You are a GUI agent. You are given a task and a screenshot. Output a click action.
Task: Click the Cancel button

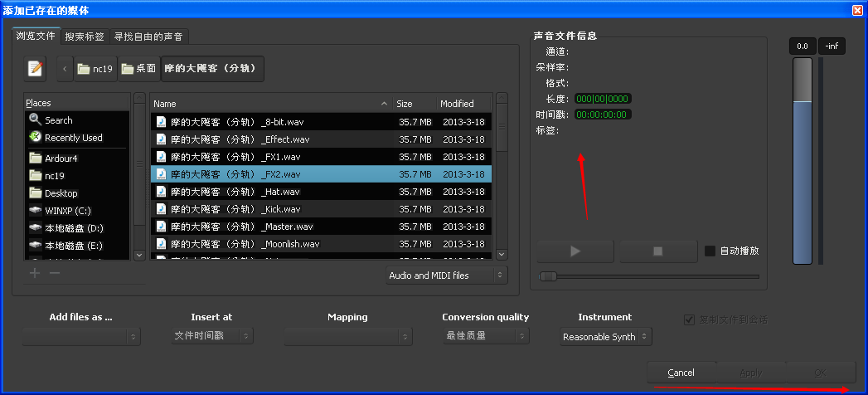click(681, 373)
